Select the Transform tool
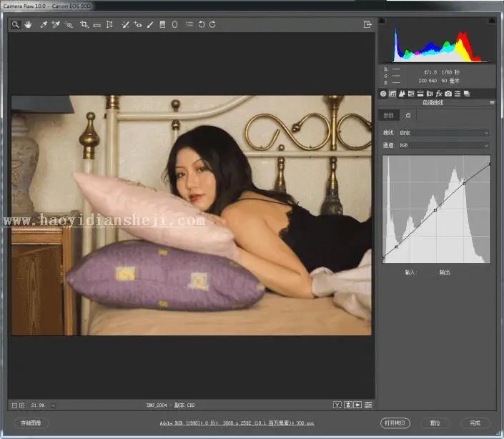 (109, 24)
